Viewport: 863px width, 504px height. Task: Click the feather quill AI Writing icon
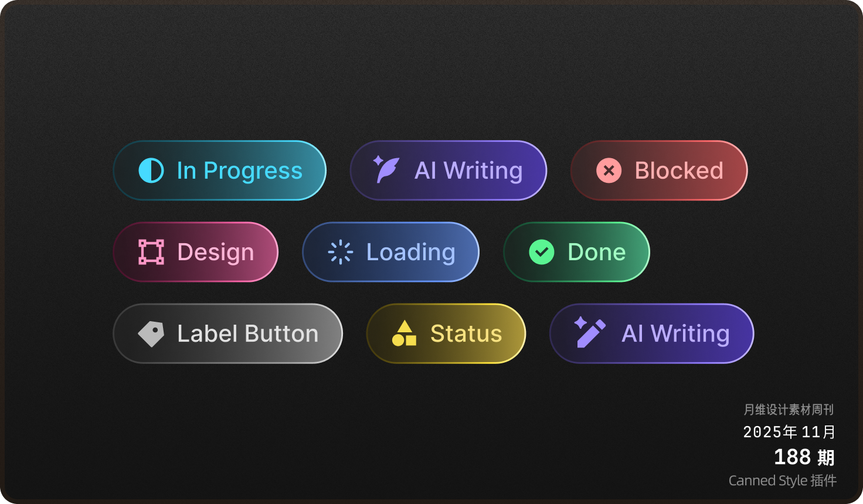pos(386,170)
